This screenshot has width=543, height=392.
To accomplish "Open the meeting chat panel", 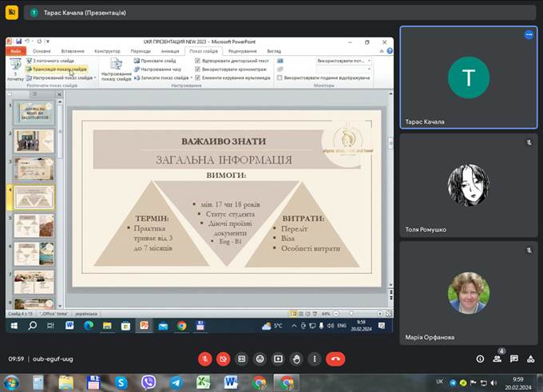I will click(x=514, y=359).
